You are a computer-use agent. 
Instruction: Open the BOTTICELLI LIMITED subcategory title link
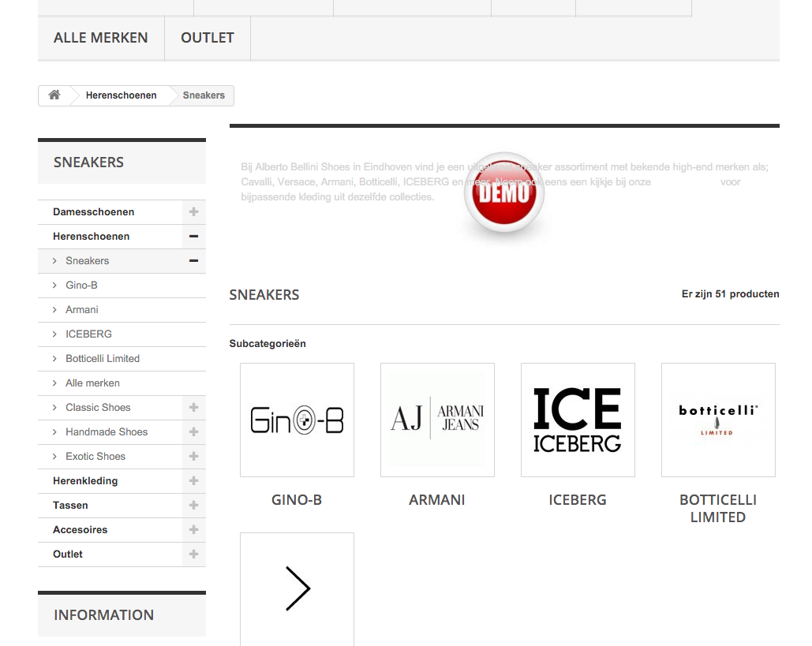tap(718, 508)
